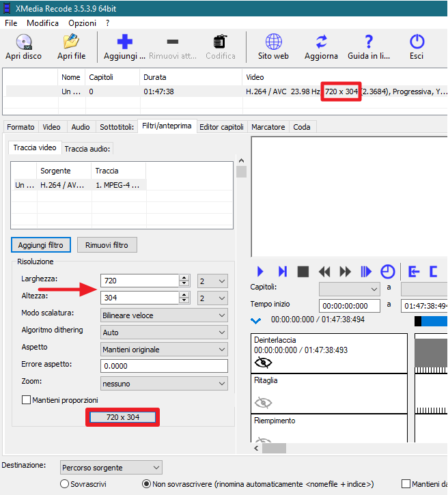Click the filter list horizontal scrollbar thumb
Image resolution: width=448 pixels, height=495 pixels.
click(x=274, y=448)
